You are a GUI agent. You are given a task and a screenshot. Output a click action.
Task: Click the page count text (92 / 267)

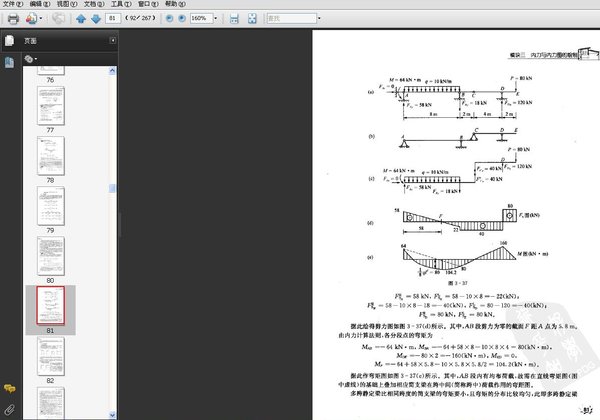(140, 18)
